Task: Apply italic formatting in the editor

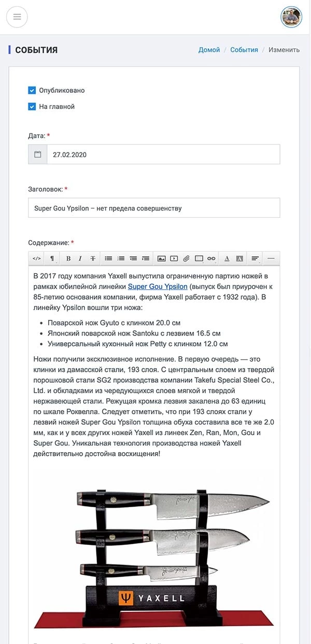Action: tap(80, 258)
